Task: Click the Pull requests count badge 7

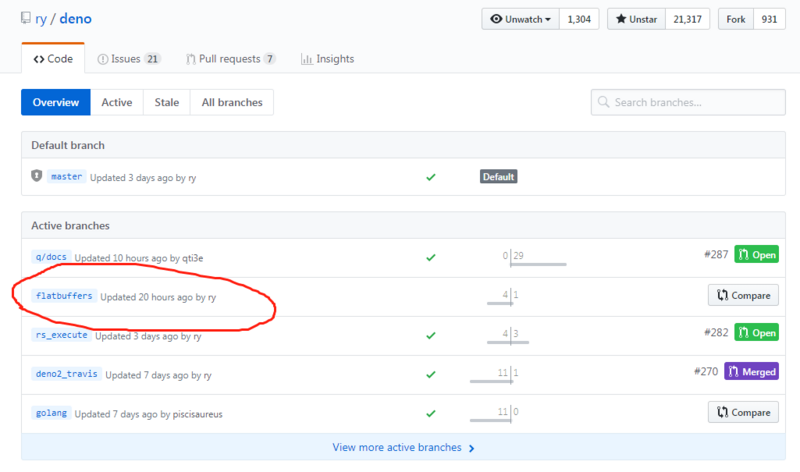Action: pos(270,59)
